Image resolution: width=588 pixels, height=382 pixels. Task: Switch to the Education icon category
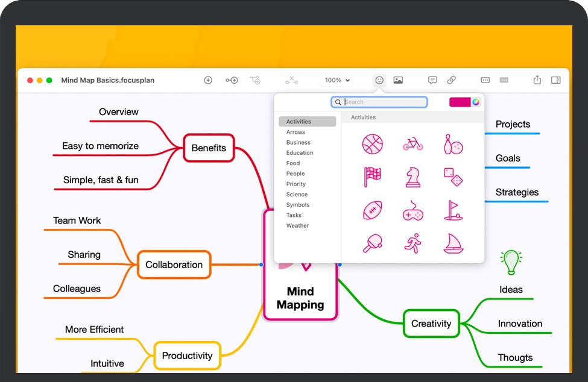pos(300,153)
